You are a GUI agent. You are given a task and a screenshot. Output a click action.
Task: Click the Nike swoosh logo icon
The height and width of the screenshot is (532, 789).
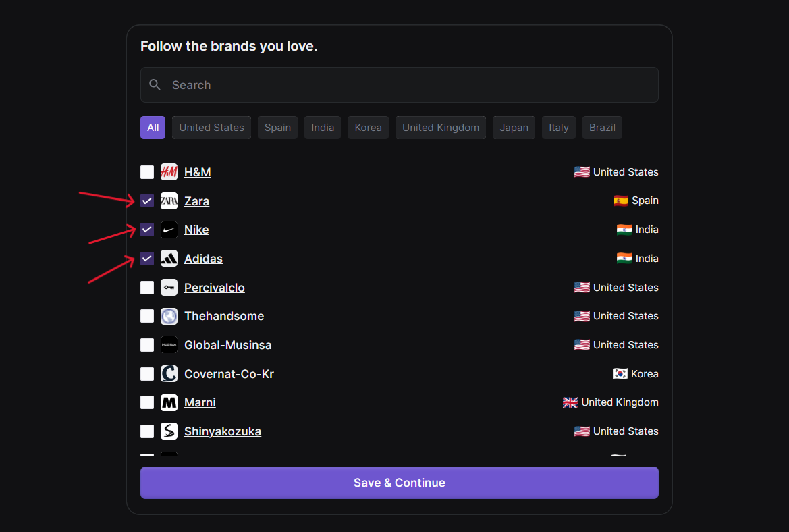point(169,230)
